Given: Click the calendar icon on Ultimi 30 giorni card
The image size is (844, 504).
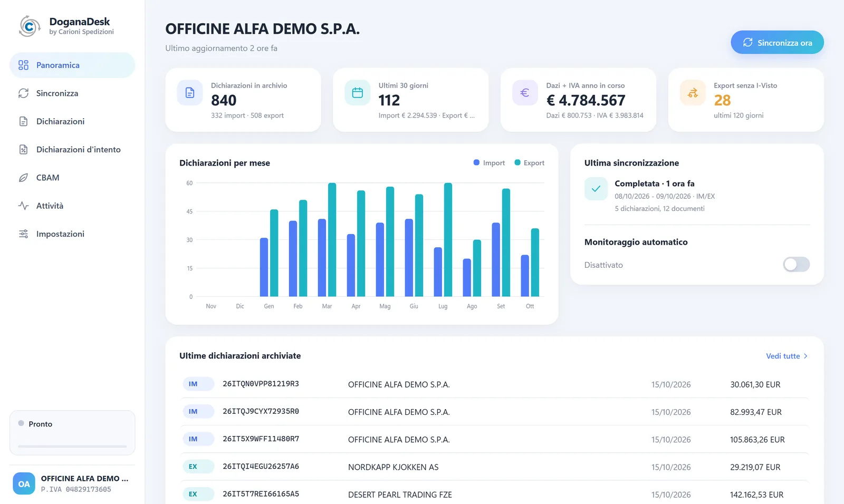Looking at the screenshot, I should pyautogui.click(x=357, y=93).
